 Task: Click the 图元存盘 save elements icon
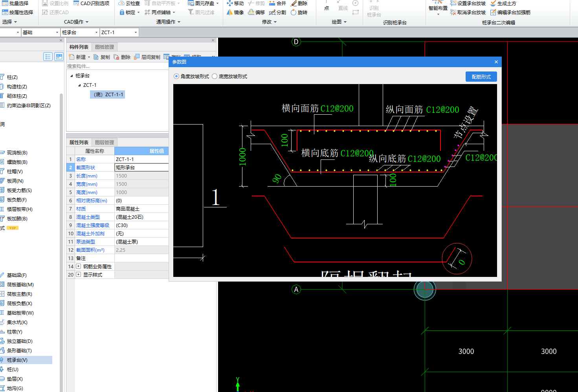191,3
